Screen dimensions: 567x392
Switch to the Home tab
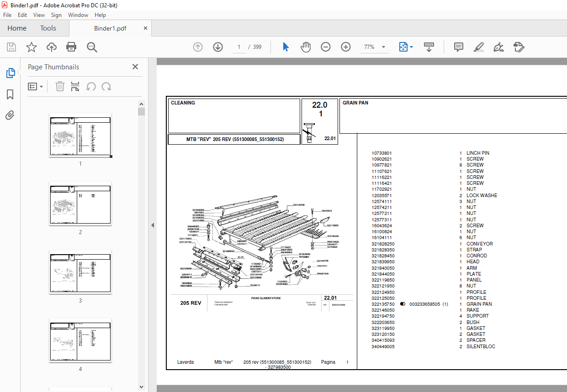point(17,28)
